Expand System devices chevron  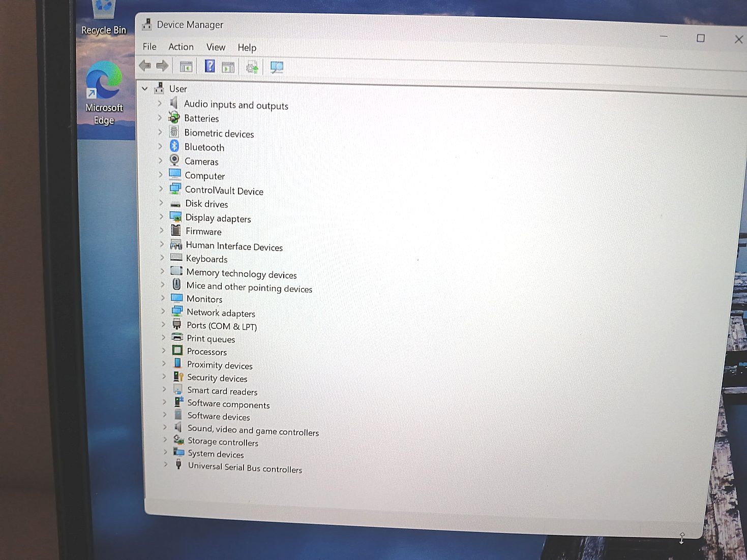(x=165, y=452)
